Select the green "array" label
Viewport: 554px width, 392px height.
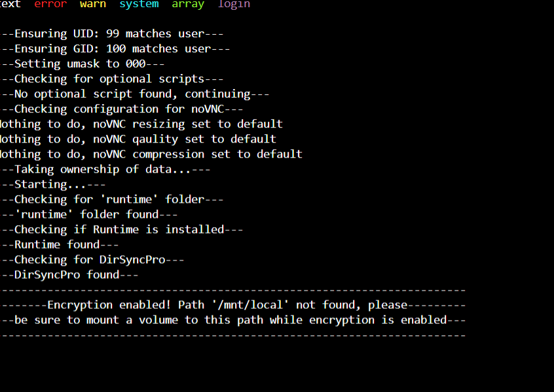tap(188, 4)
